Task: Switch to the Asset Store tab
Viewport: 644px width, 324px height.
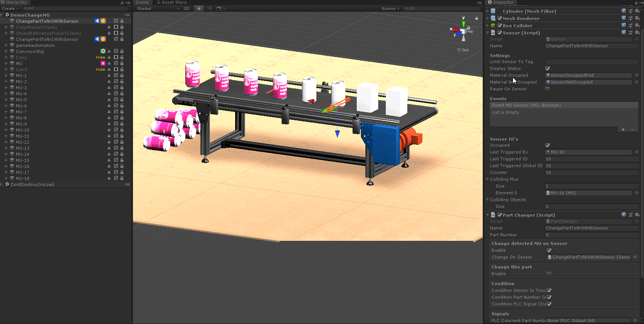Action: click(174, 2)
